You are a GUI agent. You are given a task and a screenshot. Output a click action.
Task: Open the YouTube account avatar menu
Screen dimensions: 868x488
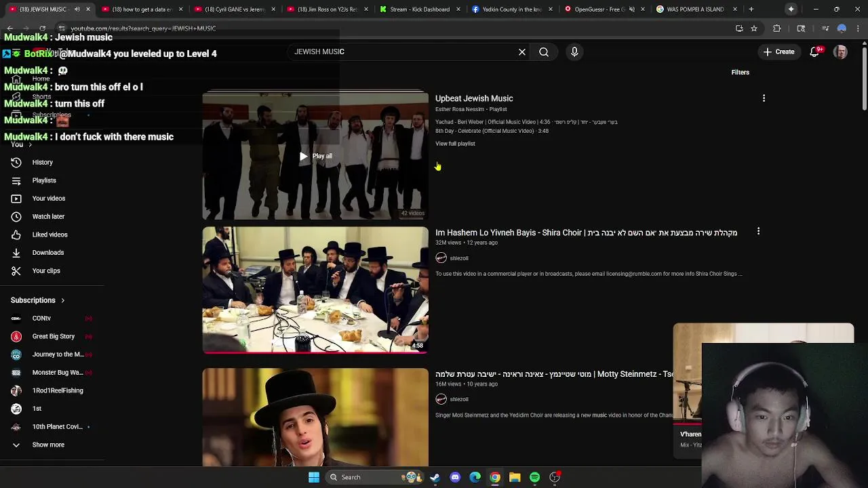click(840, 52)
